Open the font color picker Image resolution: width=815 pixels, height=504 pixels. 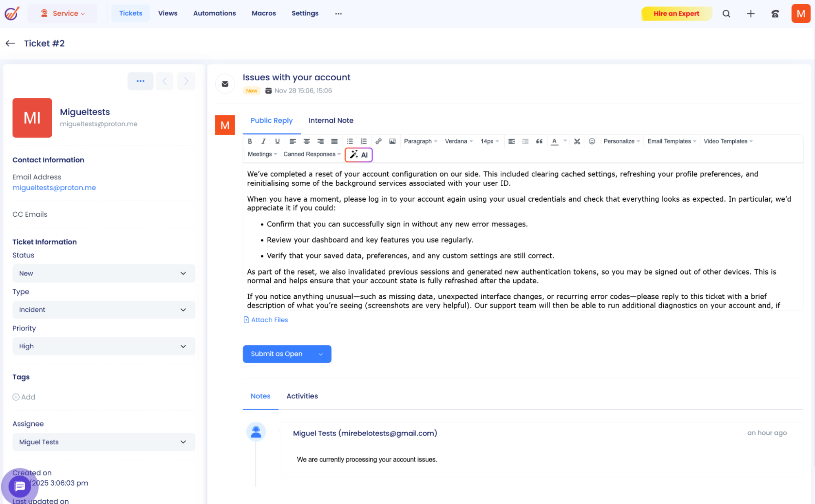pyautogui.click(x=554, y=141)
